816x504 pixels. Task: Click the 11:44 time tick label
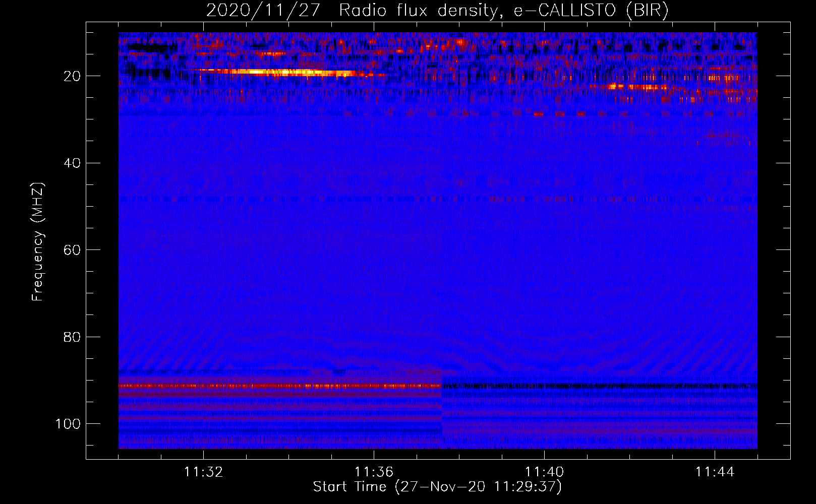pyautogui.click(x=715, y=472)
